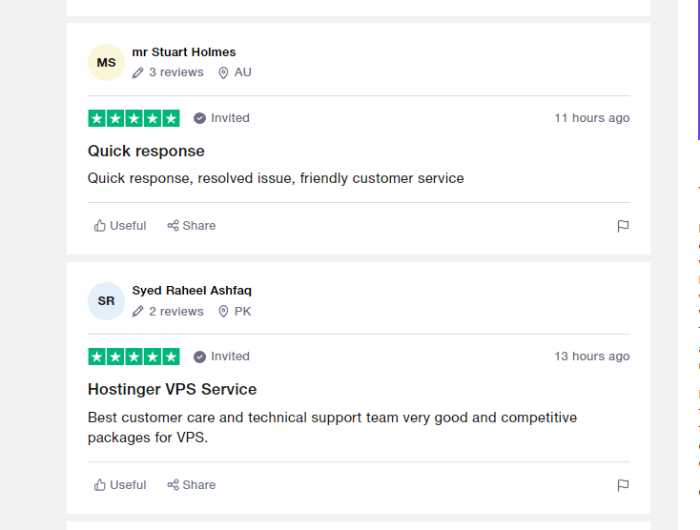Viewport: 700px width, 530px height.
Task: Click the verified checkmark beside Invited on Stuart's review
Action: [x=200, y=118]
